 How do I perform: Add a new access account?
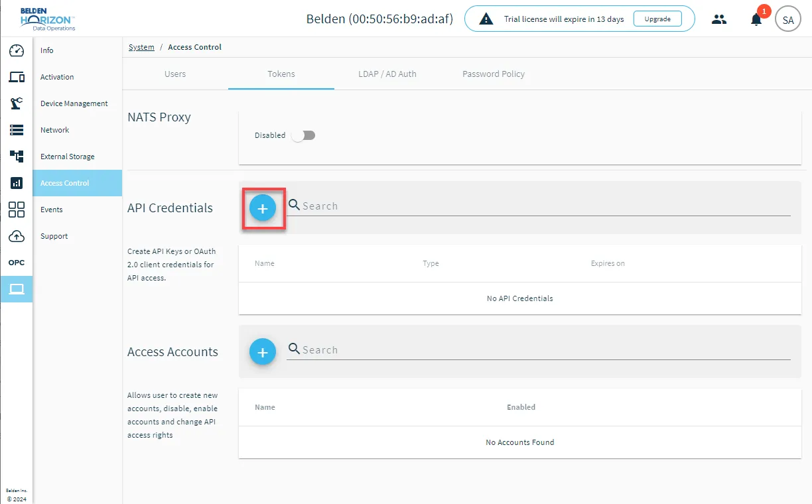263,352
